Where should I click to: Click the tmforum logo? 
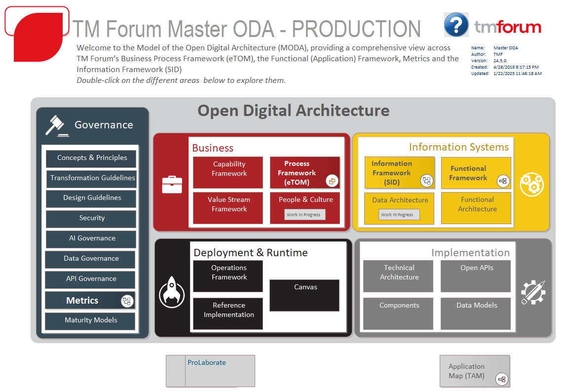[508, 27]
